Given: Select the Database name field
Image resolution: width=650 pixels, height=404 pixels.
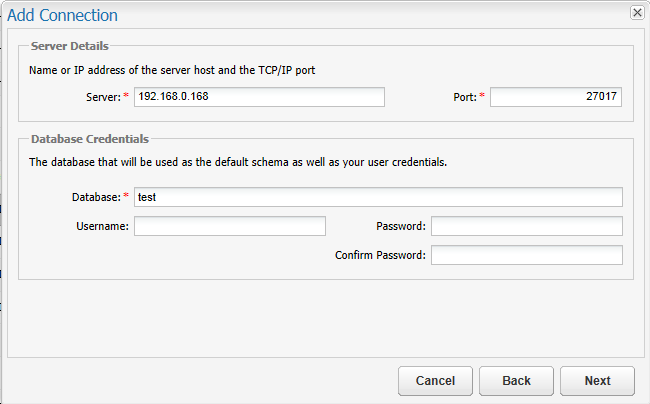Looking at the screenshot, I should 378,197.
